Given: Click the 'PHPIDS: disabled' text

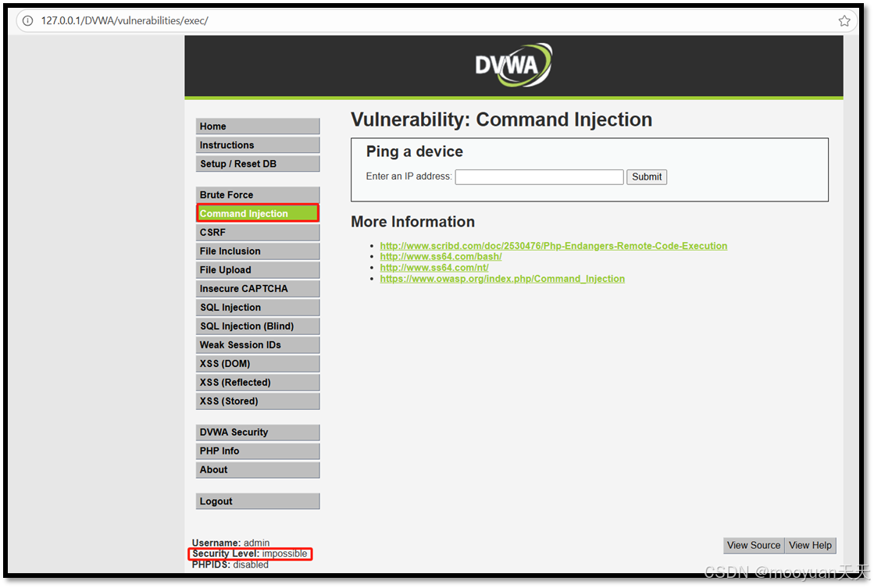Looking at the screenshot, I should tap(230, 565).
